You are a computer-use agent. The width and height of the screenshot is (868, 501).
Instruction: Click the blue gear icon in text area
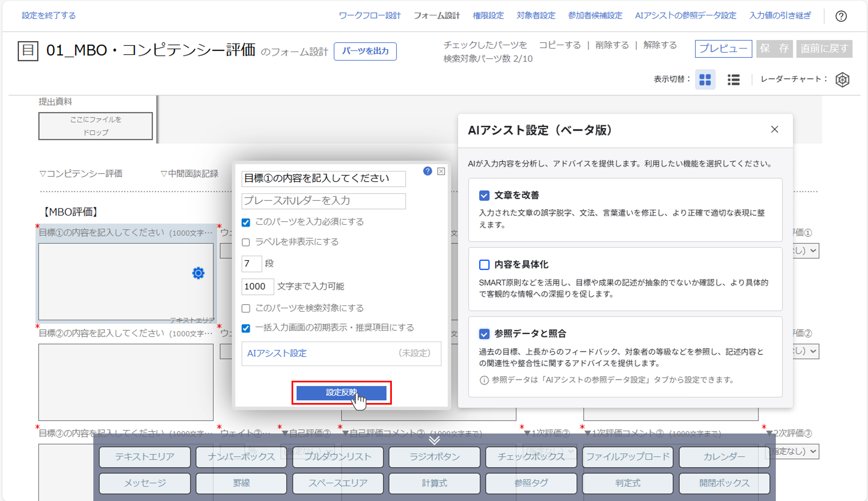(198, 273)
